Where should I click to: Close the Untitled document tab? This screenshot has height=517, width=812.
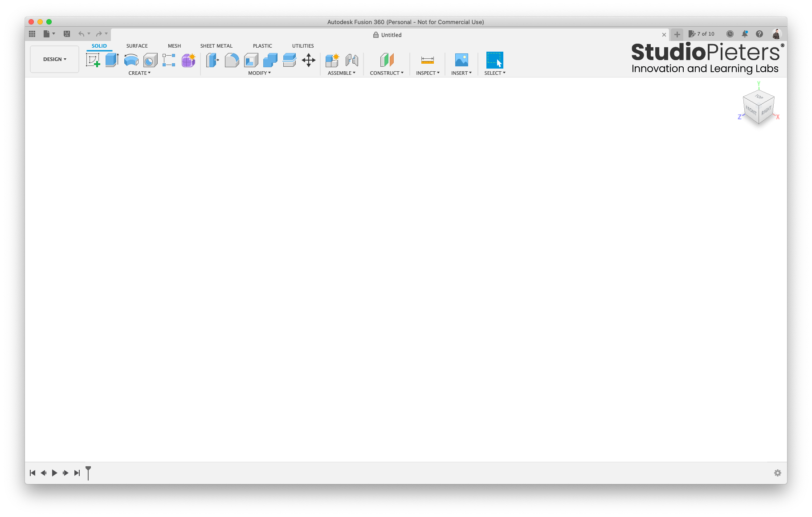[664, 35]
